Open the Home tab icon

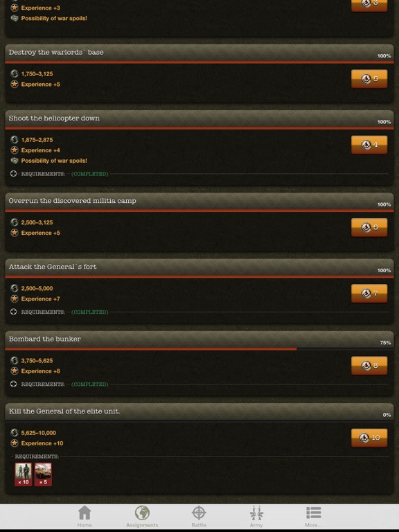(x=85, y=513)
